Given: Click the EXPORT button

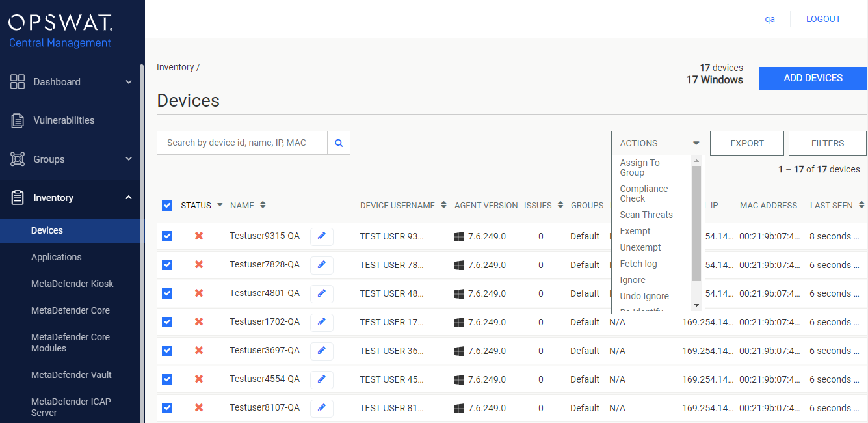Looking at the screenshot, I should (747, 143).
